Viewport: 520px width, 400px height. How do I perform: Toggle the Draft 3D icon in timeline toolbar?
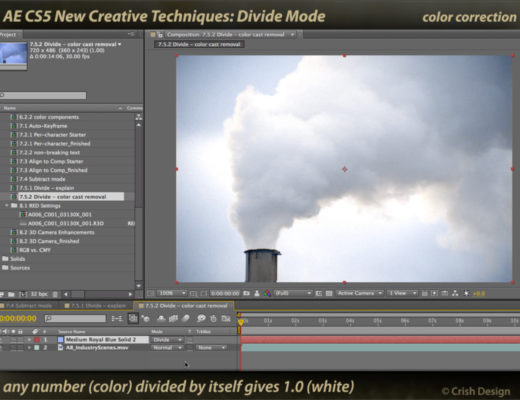(145, 318)
